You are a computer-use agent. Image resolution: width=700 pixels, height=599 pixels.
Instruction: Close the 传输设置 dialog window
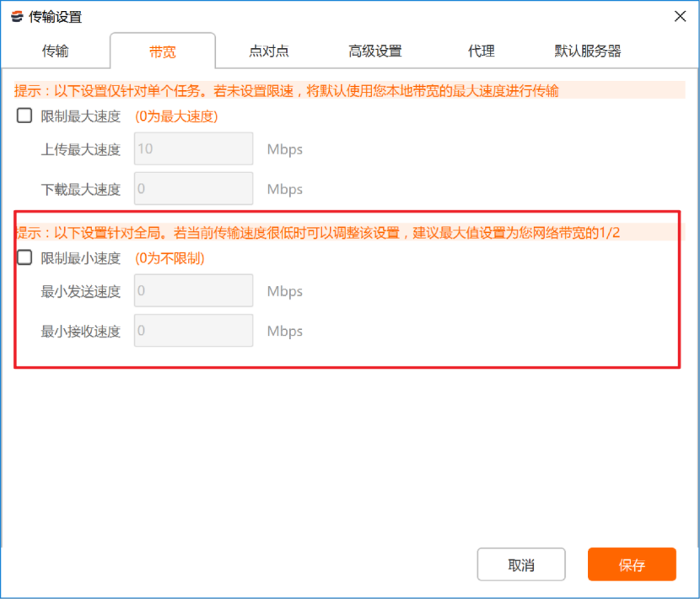(x=680, y=16)
